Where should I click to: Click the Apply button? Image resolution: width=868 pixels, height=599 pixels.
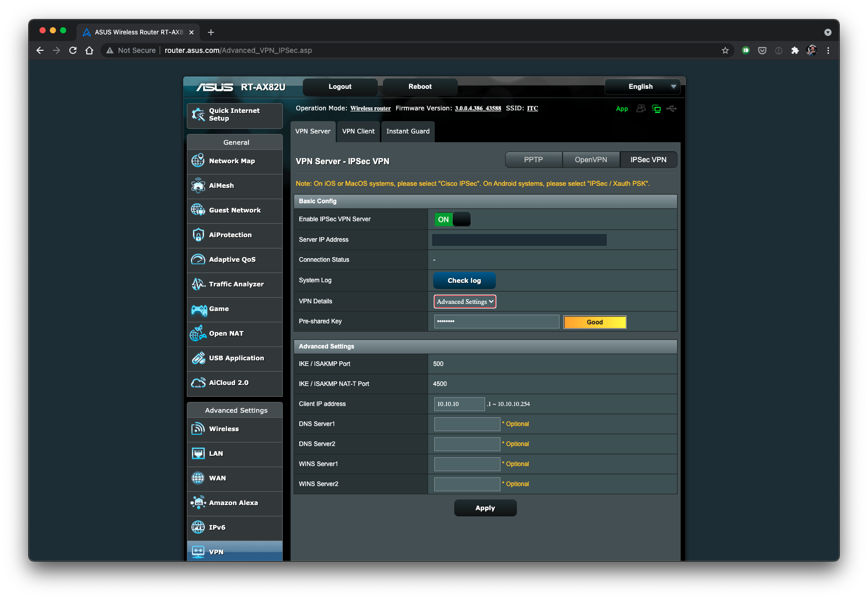tap(485, 508)
